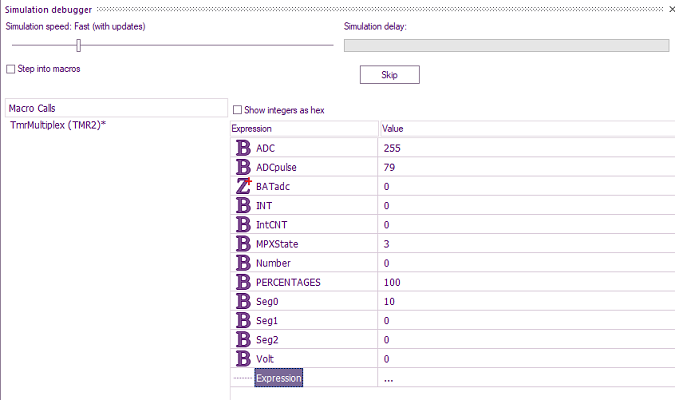Click the Skip button
The image size is (675, 400).
[390, 74]
